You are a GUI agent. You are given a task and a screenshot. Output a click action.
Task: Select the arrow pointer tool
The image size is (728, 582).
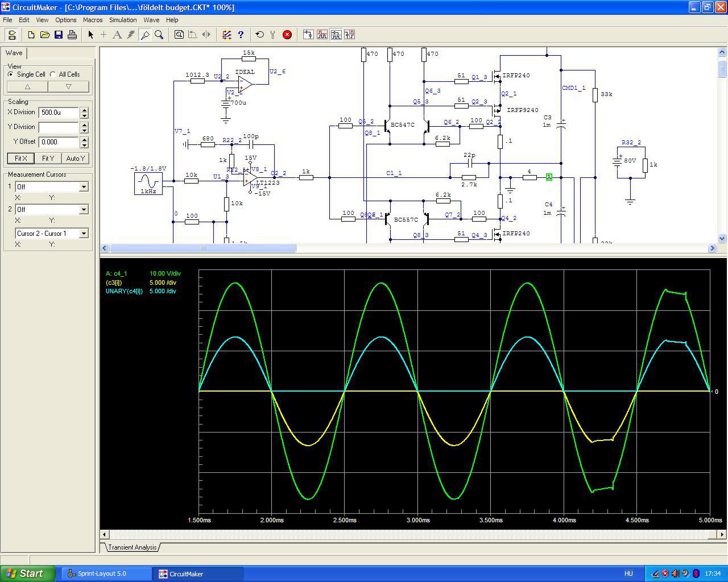[x=90, y=35]
